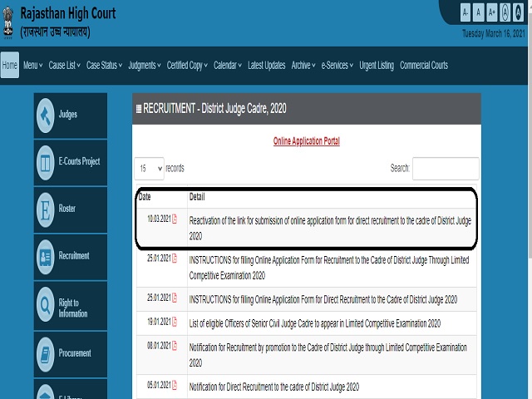
Task: Click the Right to Information magnifier icon
Action: tap(46, 305)
